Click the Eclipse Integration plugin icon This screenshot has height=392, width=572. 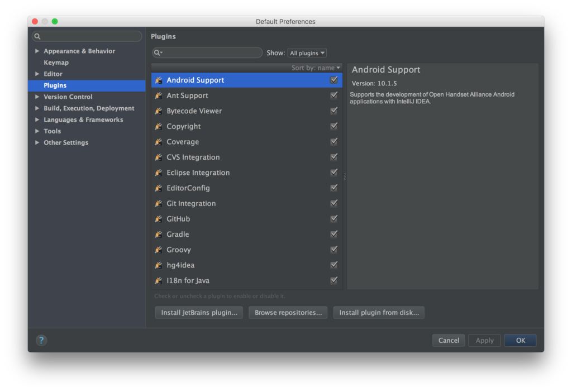[x=159, y=173]
